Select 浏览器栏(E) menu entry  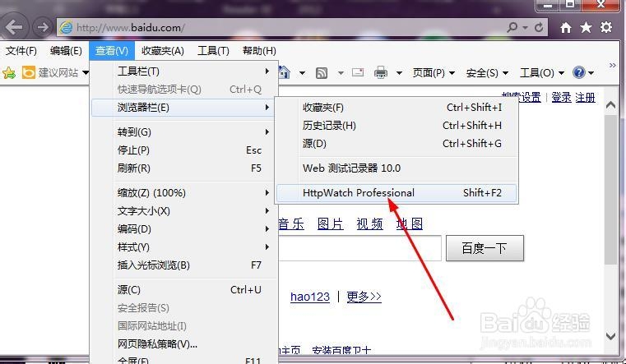183,108
